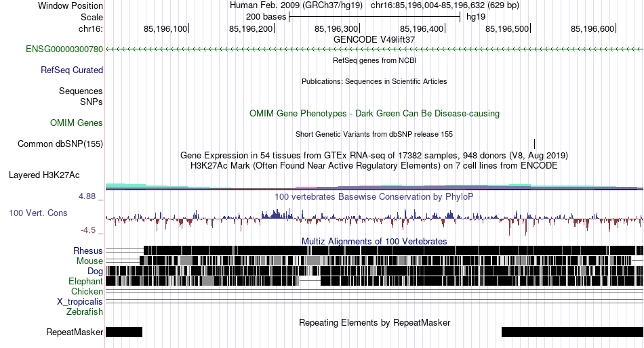Click the 85,196,200 ruler position
Image resolution: width=644 pixels, height=348 pixels.
coord(251,28)
